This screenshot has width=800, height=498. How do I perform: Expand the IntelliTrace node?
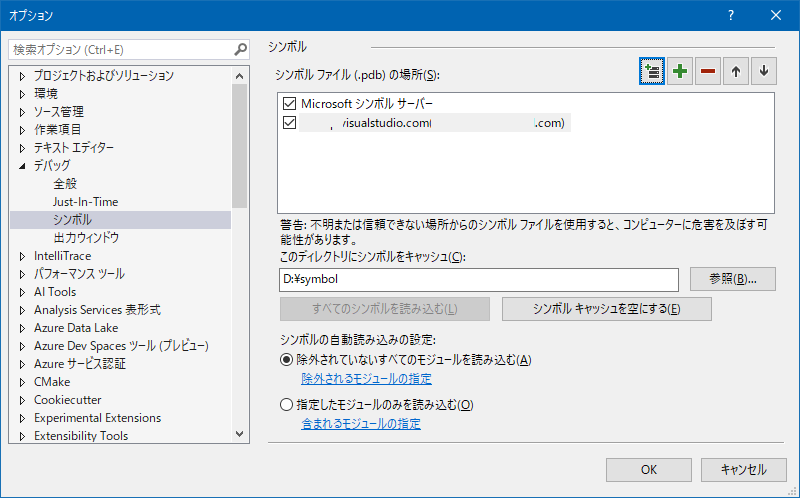tap(22, 256)
